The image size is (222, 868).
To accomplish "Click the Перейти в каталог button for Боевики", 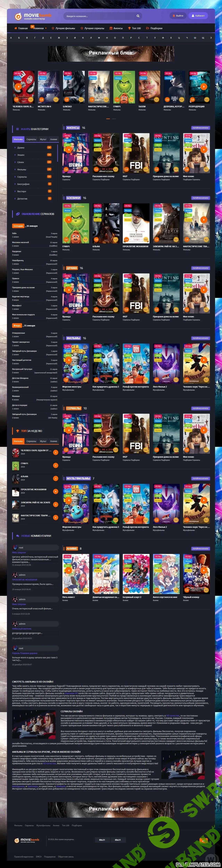I will pyautogui.click(x=200, y=198).
